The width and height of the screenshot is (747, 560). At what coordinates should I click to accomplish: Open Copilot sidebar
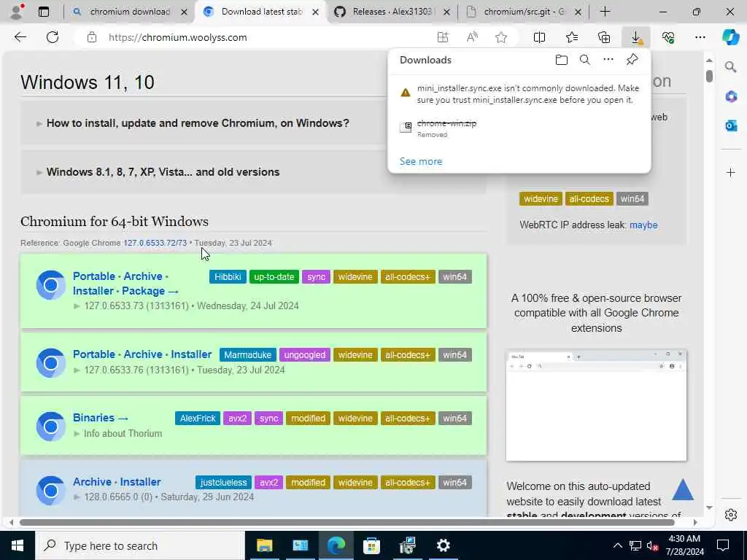pos(730,37)
